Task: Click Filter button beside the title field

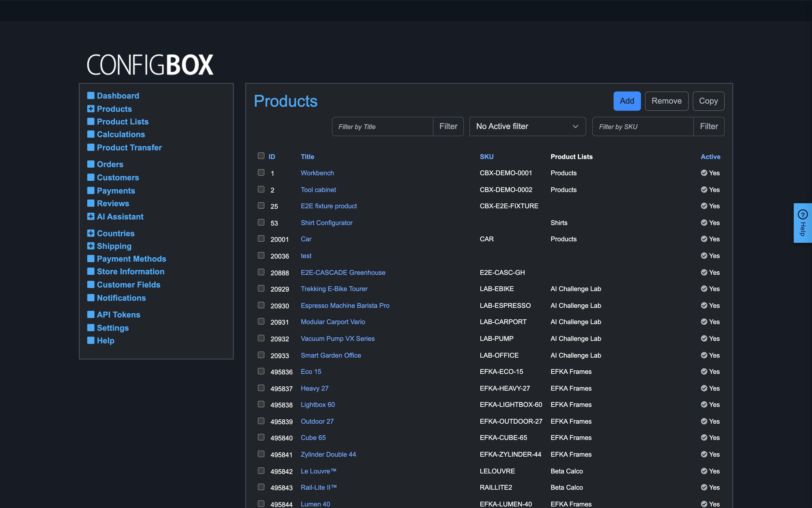Action: coord(448,126)
